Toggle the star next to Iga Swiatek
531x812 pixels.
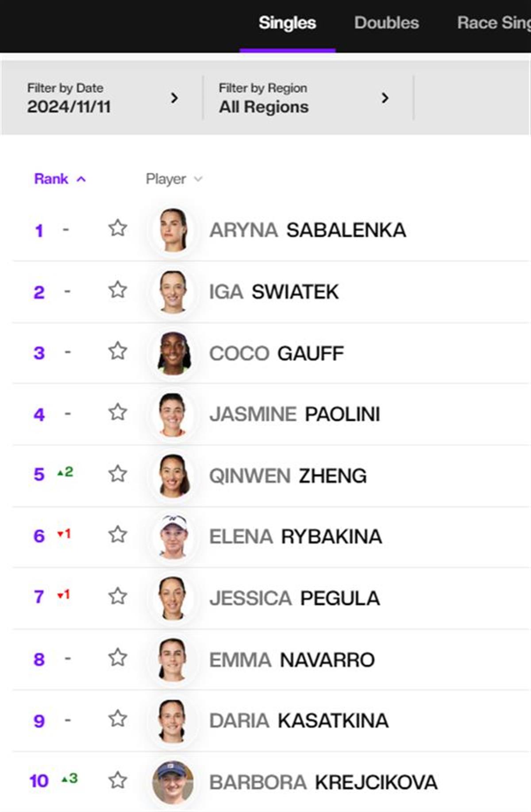[x=118, y=290]
